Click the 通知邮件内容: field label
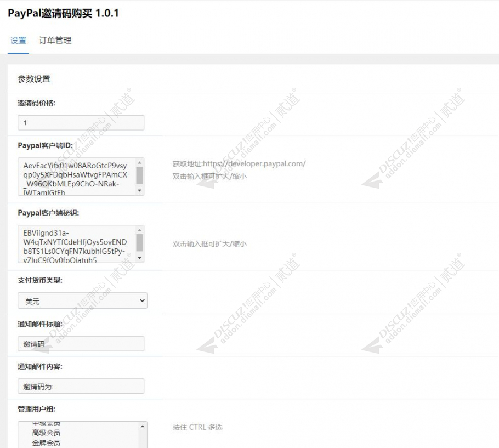Screen dimensions: 499x448 [x=40, y=366]
